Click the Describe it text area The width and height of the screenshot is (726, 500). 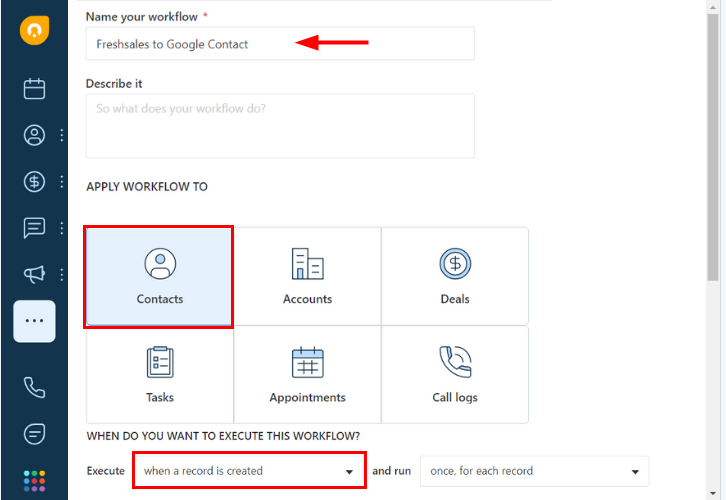280,126
